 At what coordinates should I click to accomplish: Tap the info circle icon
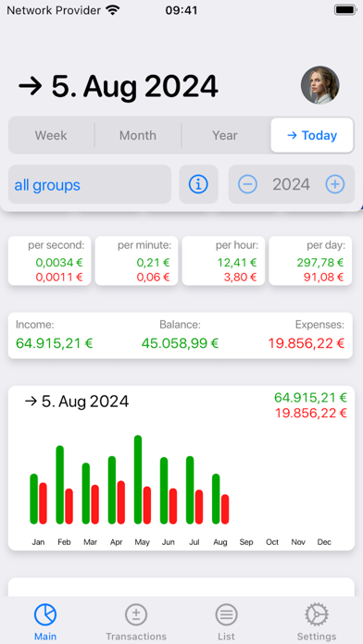pyautogui.click(x=198, y=184)
